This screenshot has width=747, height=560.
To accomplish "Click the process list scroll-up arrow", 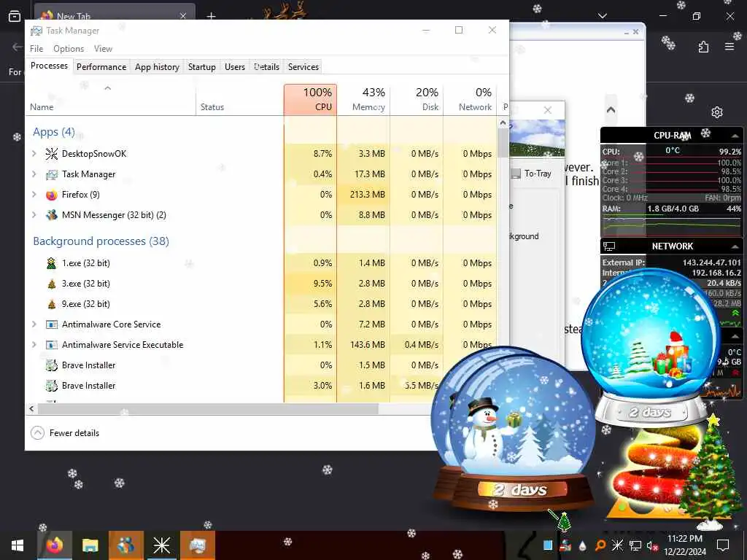I will click(503, 122).
